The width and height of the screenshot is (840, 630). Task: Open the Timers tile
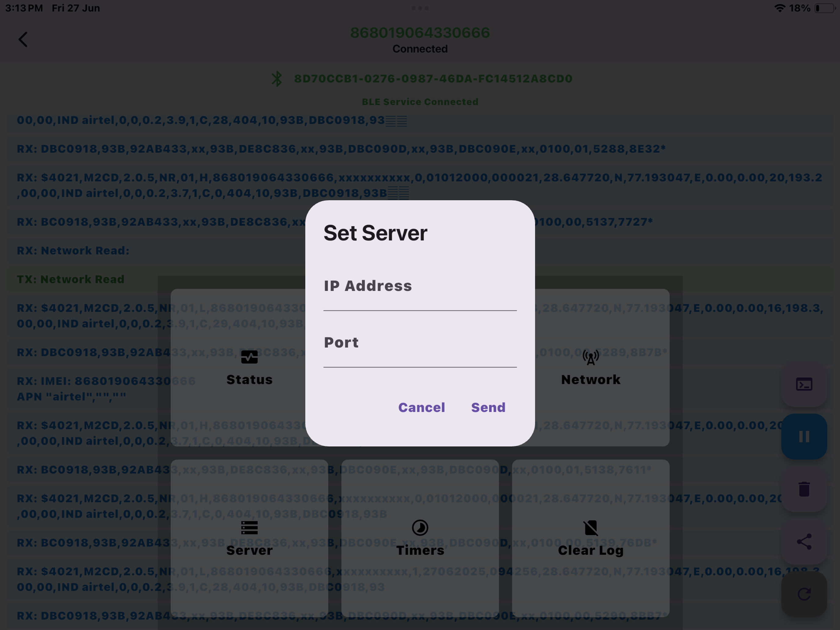point(420,538)
